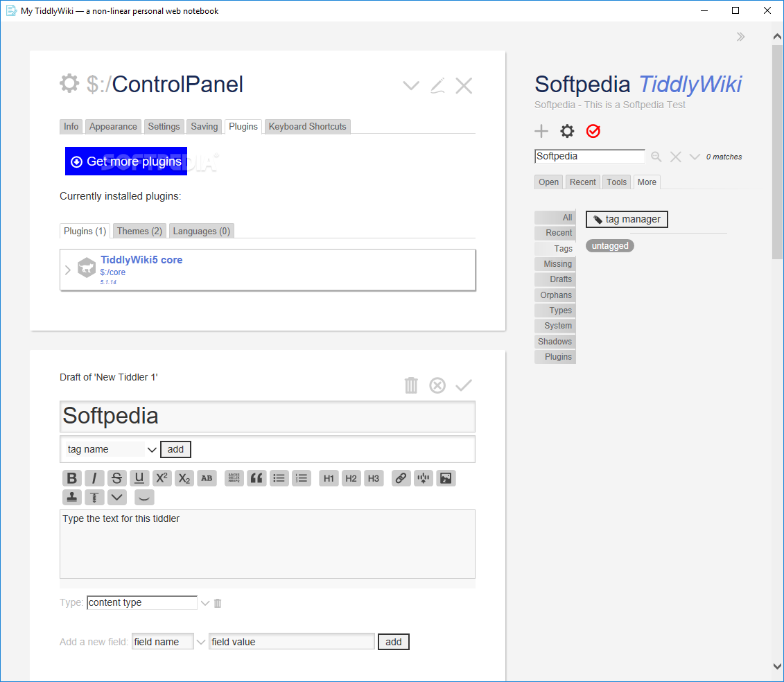This screenshot has height=682, width=784.
Task: Open the stamp snippet tool
Action: 72,497
